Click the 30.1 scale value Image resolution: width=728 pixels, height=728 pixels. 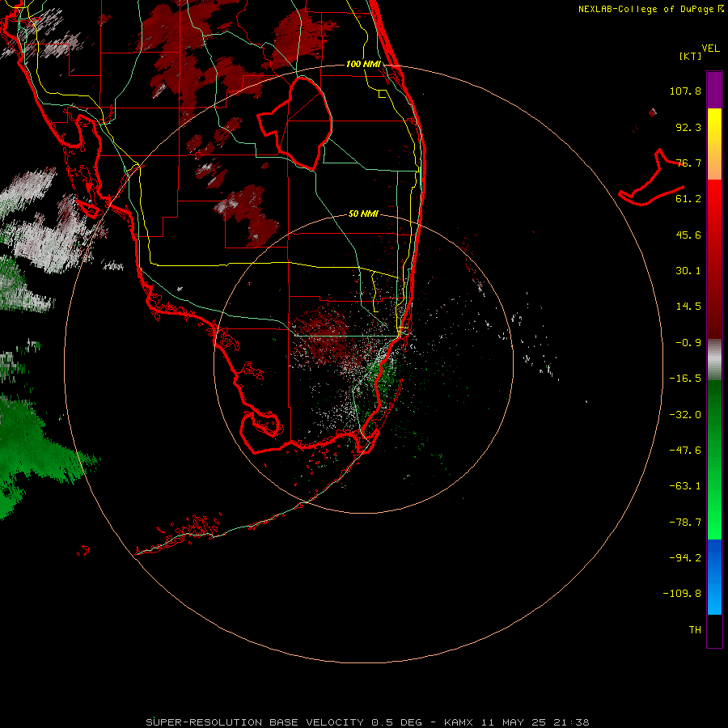(x=688, y=271)
